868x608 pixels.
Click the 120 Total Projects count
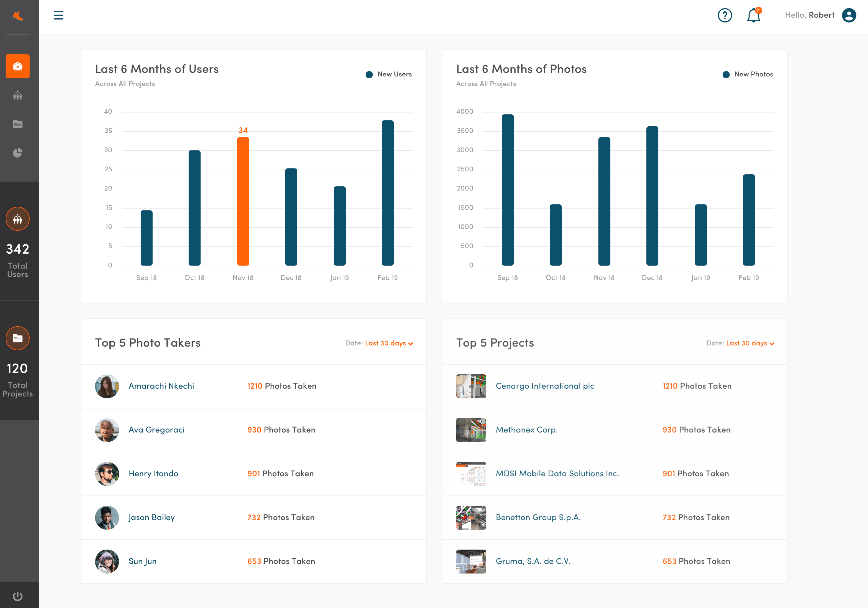(18, 368)
